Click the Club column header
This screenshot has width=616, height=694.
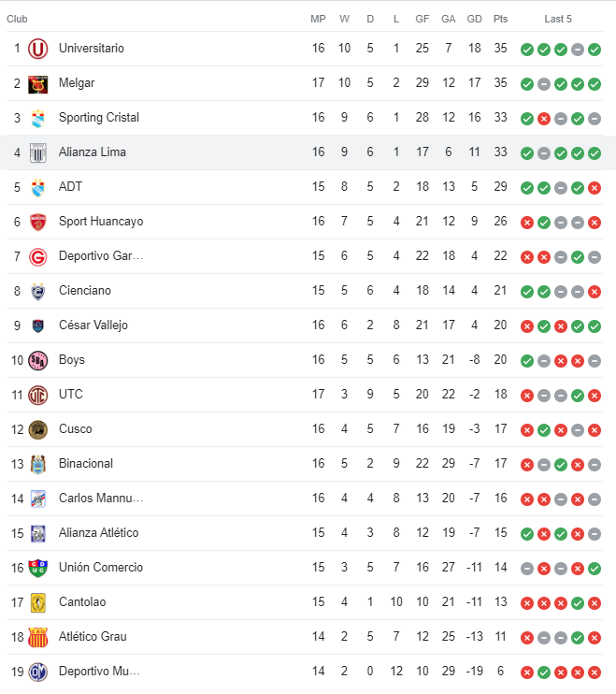pos(17,19)
